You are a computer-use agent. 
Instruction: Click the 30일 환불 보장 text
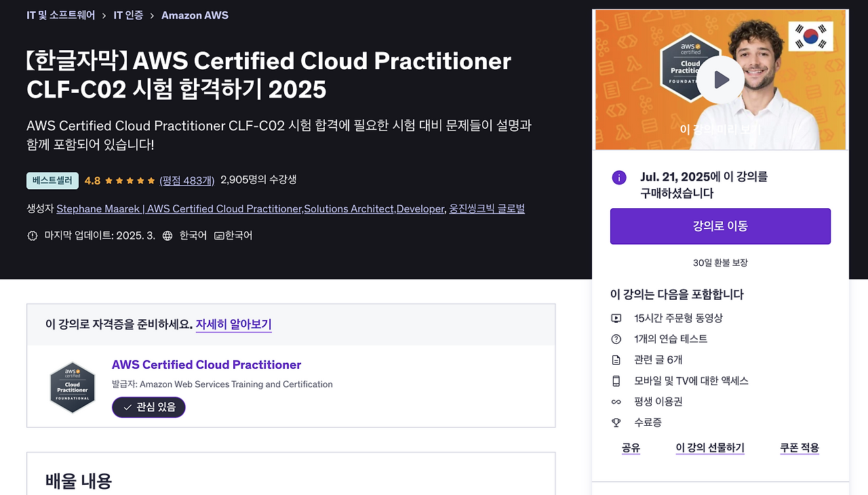click(x=720, y=262)
